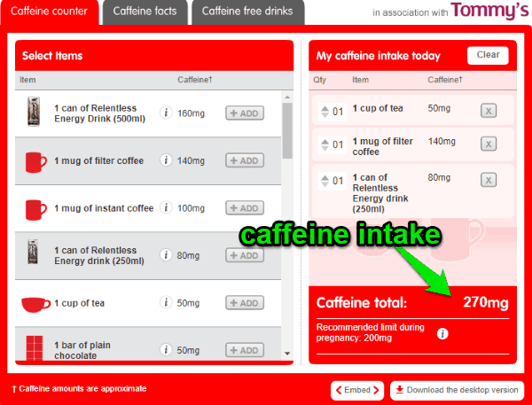The height and width of the screenshot is (405, 532).
Task: Decrease quantity of cup of tea
Action: [x=325, y=115]
